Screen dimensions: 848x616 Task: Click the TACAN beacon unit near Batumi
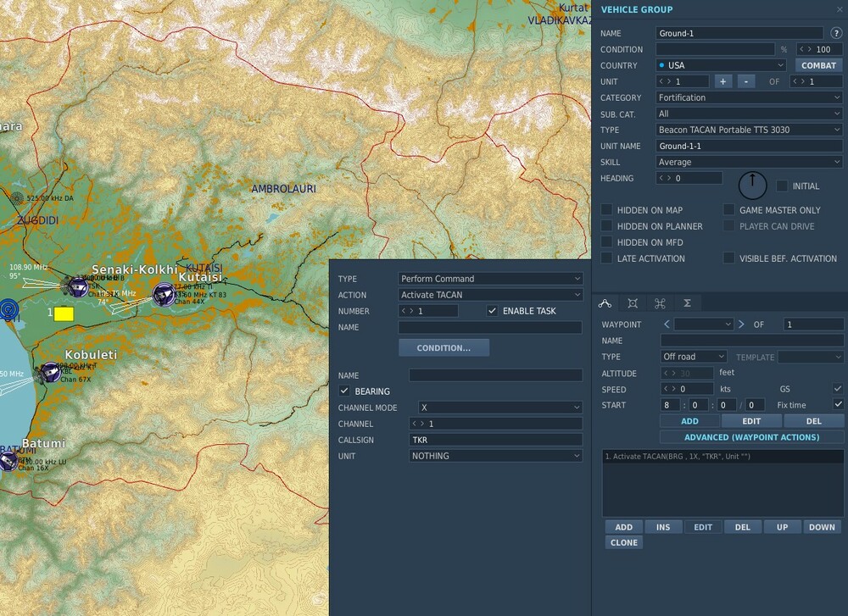tap(9, 461)
